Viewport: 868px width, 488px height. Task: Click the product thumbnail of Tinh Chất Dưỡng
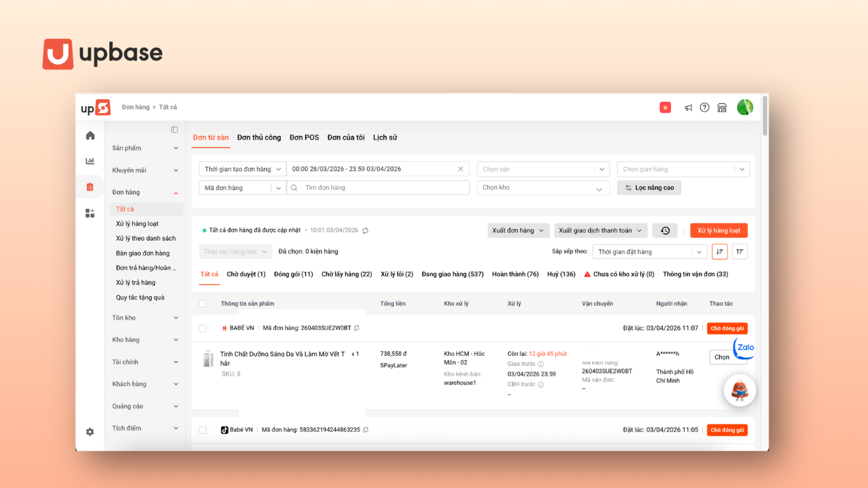pos(208,358)
